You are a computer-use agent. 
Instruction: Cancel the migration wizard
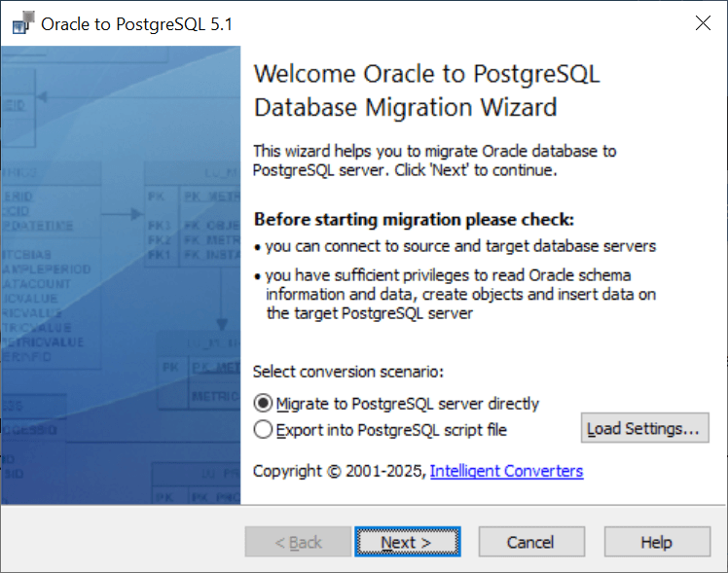tap(531, 542)
